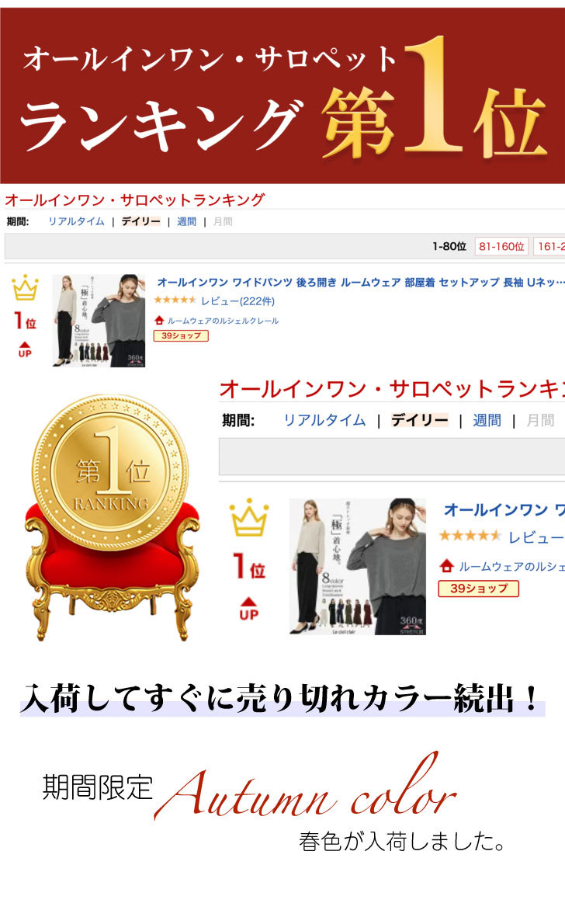Click the small red UP arrow icon
The width and height of the screenshot is (565, 924).
(25, 349)
